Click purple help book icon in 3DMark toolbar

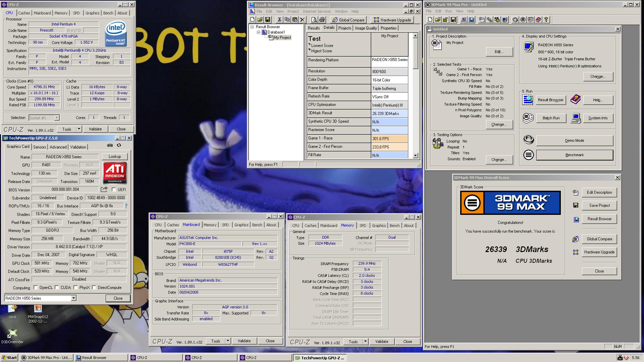pyautogui.click(x=538, y=20)
